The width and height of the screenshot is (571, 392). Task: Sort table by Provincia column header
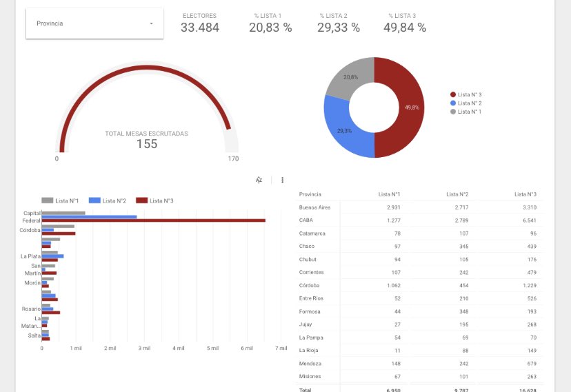(310, 194)
